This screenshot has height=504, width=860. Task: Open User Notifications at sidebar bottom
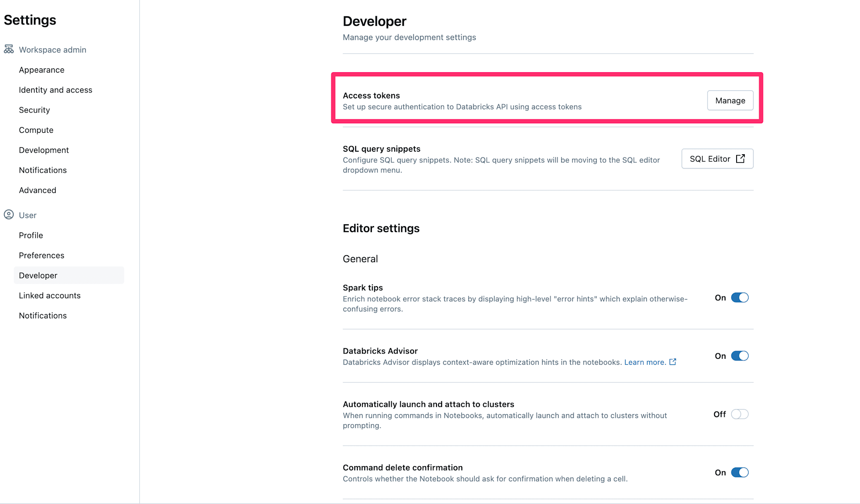click(43, 315)
